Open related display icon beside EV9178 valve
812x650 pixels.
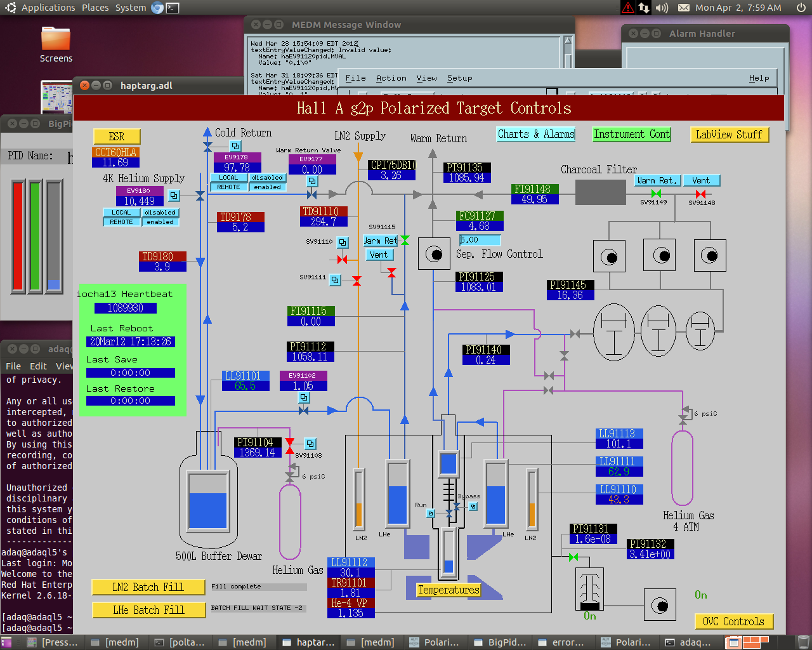click(x=235, y=146)
